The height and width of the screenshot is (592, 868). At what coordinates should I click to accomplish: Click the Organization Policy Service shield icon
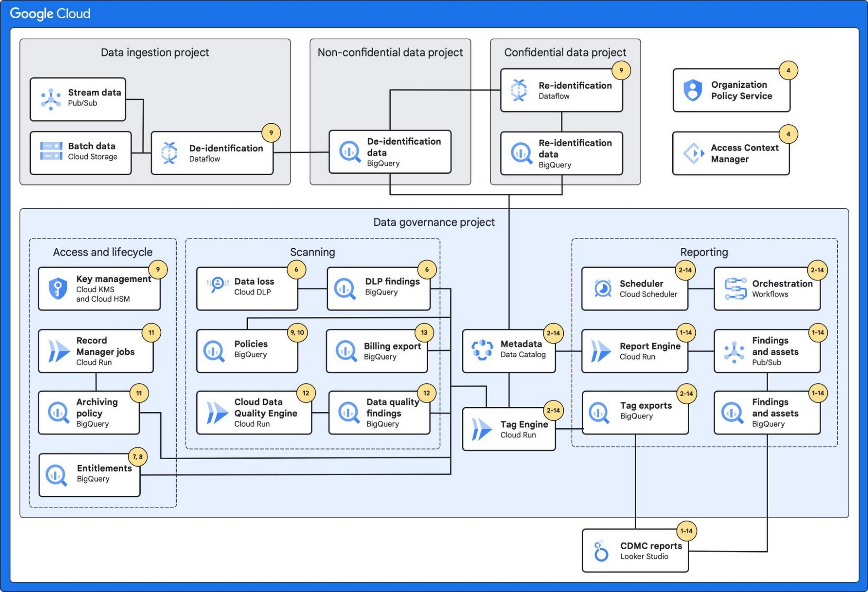point(693,90)
